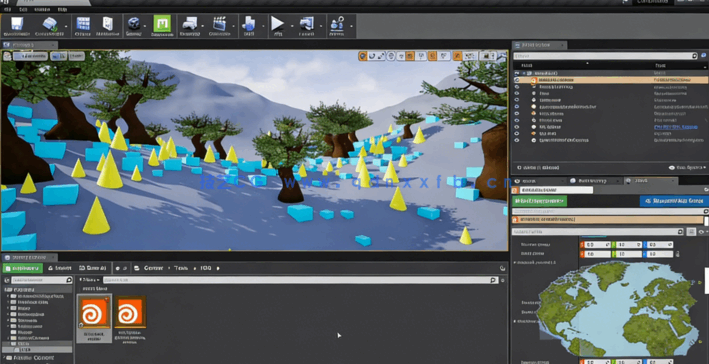Open the Show menu in viewport
Image resolution: width=709 pixels, height=364 pixels.
(76, 56)
